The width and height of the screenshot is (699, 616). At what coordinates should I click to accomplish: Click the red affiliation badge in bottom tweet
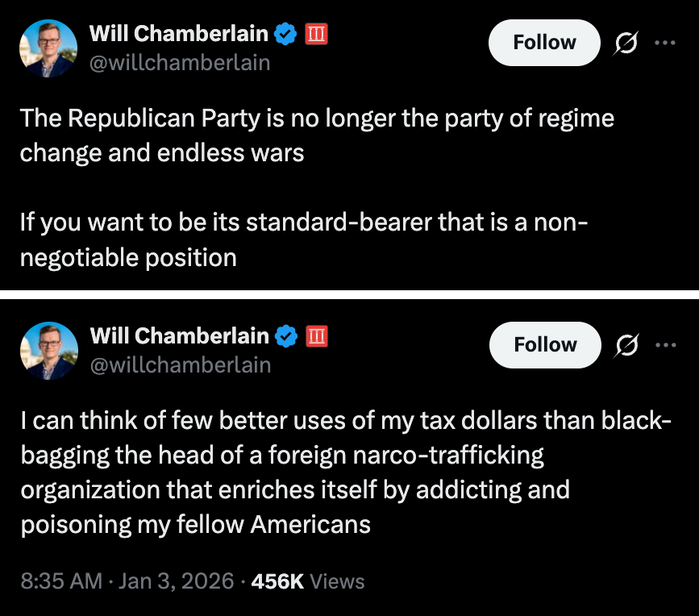pyautogui.click(x=316, y=335)
